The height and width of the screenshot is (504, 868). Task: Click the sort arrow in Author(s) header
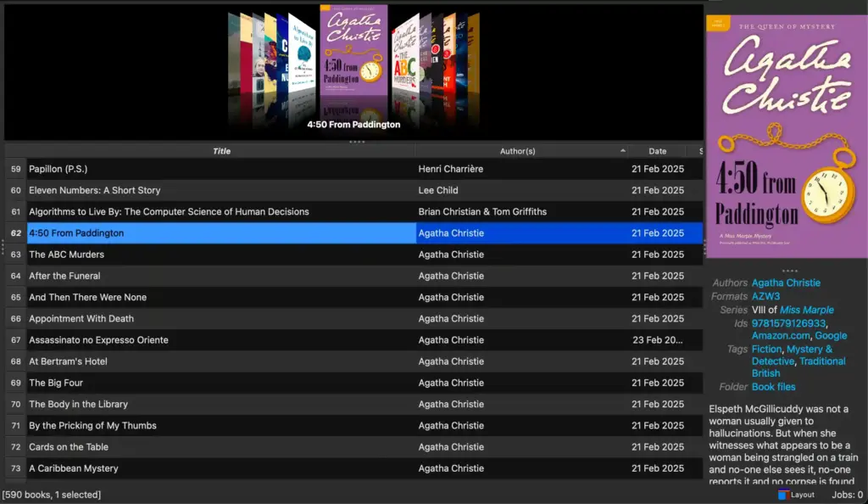tap(623, 151)
